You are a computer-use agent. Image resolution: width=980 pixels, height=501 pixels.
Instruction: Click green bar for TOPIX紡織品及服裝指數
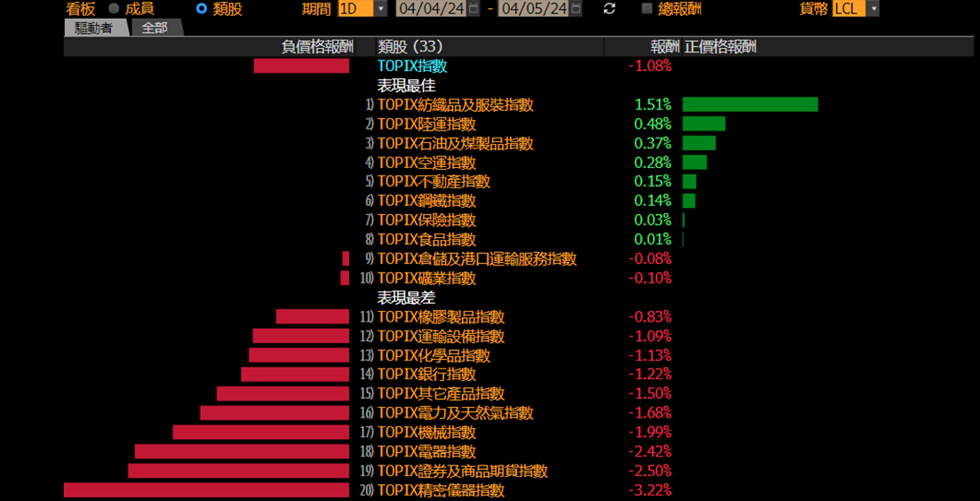point(750,104)
